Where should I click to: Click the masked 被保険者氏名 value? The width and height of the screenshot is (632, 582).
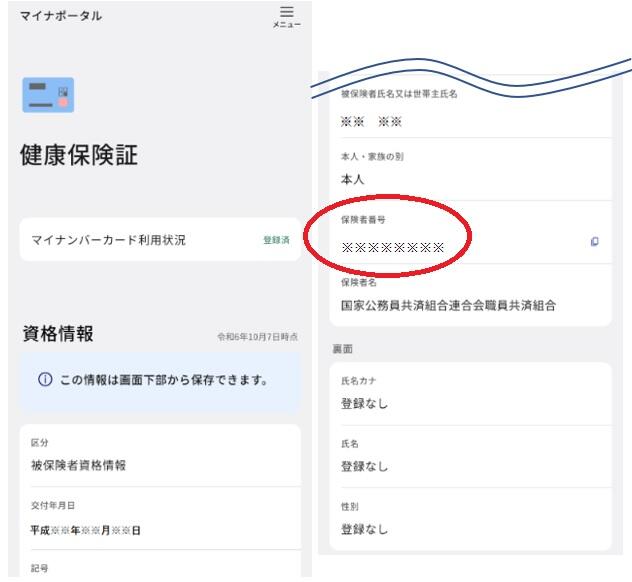371,122
